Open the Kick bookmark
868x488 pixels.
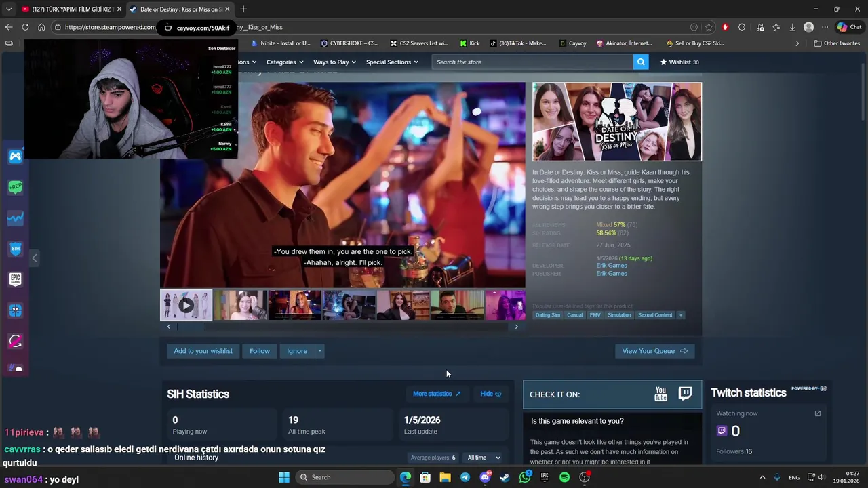pos(469,43)
